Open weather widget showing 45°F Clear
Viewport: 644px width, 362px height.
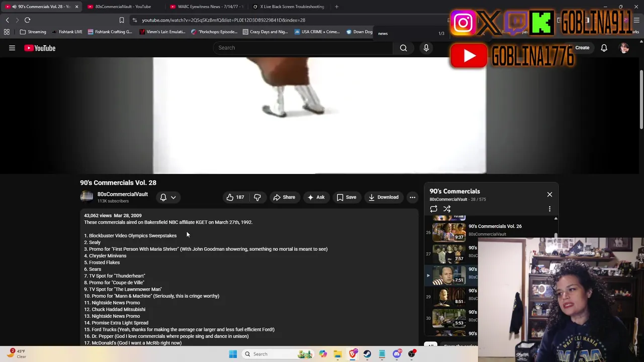tap(17, 354)
